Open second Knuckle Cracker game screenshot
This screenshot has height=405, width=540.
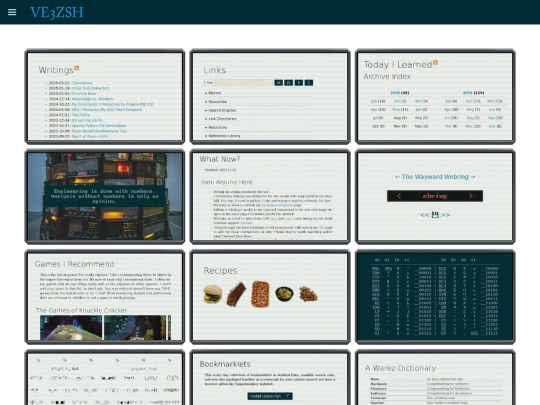(135, 327)
